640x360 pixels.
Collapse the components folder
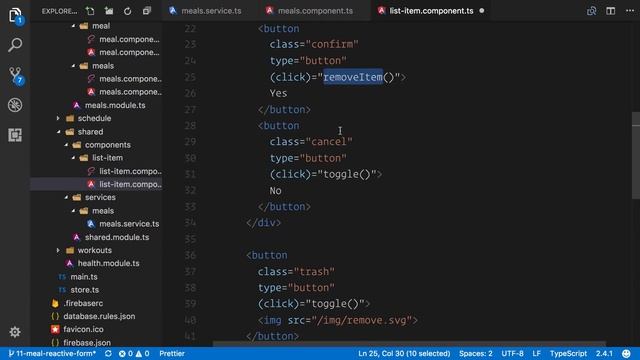pos(66,145)
